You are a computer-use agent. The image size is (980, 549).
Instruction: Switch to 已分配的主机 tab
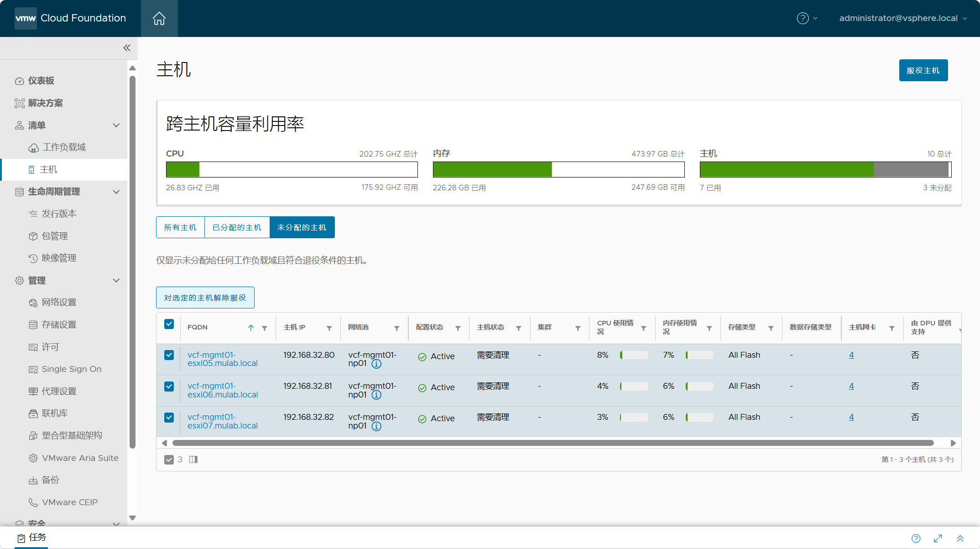click(237, 227)
